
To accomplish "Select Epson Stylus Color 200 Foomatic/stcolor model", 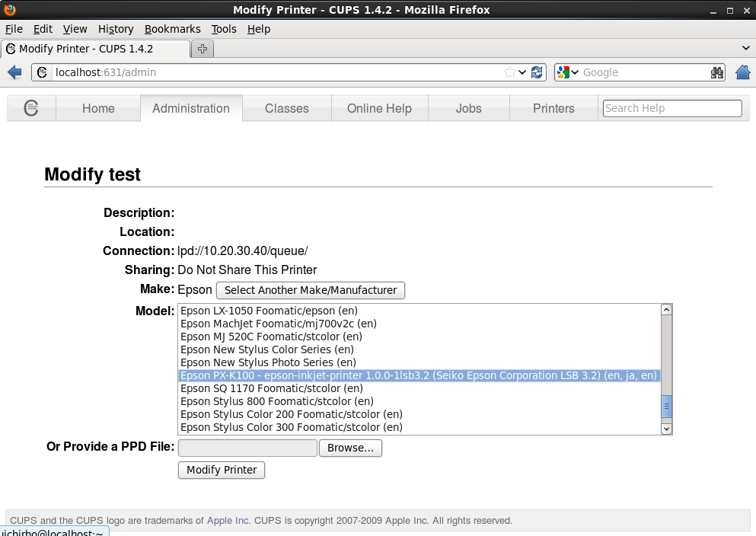I will pos(419,414).
